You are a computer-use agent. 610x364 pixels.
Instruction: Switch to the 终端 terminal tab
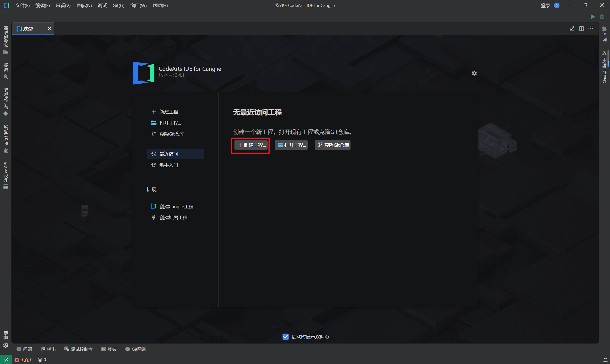[x=109, y=349]
